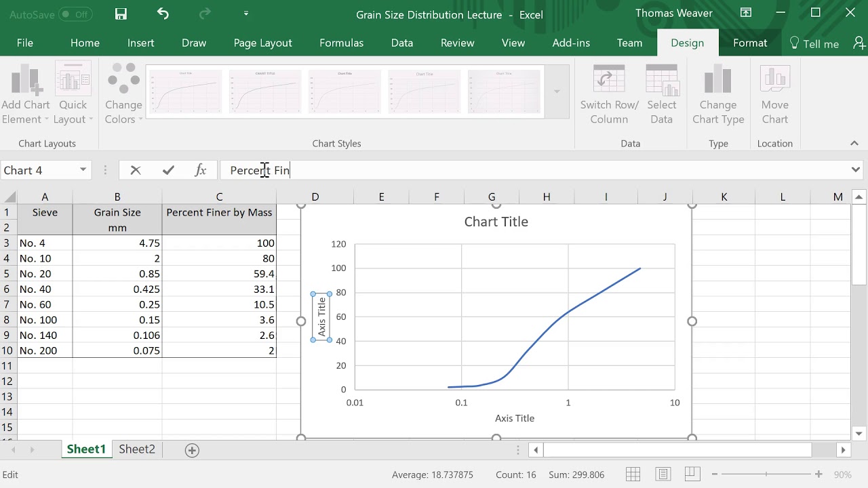This screenshot has height=488, width=868.
Task: Click horizontal scrollbar right arrow
Action: click(843, 449)
